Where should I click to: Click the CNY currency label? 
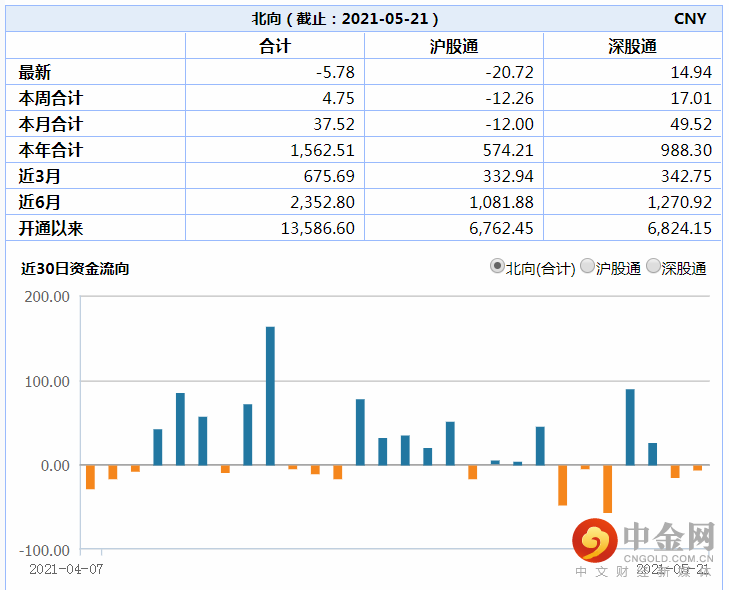[x=690, y=19]
